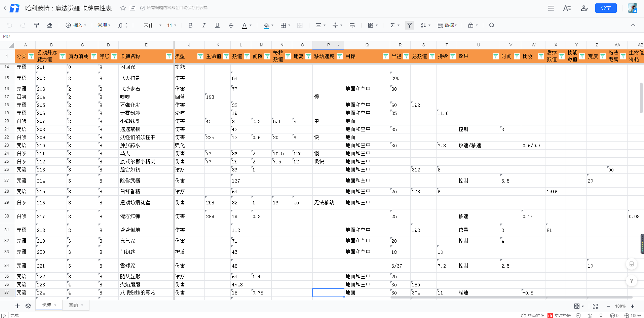Click the Bold formatting icon
This screenshot has height=318, width=644.
tap(190, 25)
